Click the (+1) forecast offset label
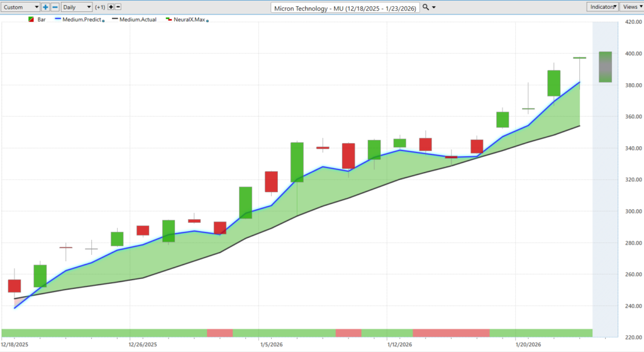The height and width of the screenshot is (352, 644). [100, 7]
